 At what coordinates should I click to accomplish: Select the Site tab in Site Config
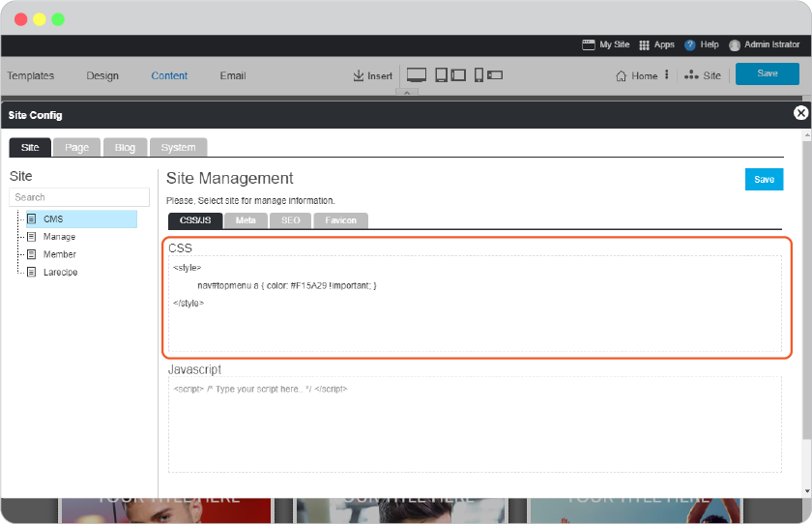(30, 148)
